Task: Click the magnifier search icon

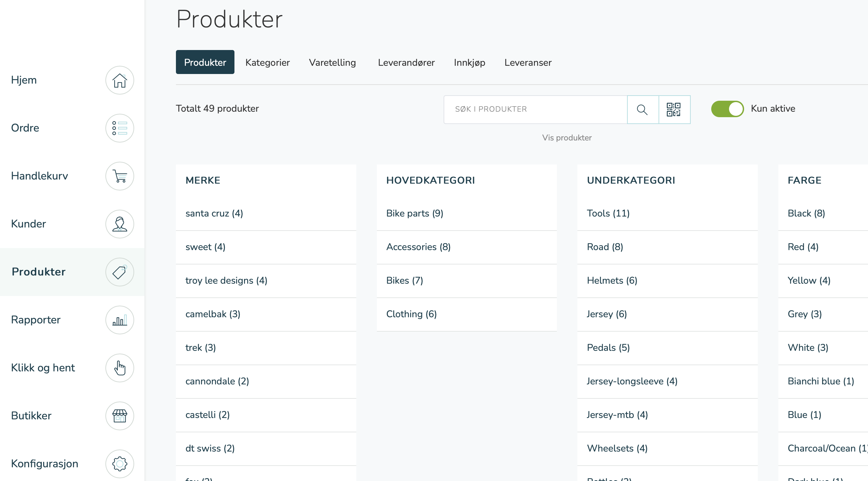Action: [642, 110]
